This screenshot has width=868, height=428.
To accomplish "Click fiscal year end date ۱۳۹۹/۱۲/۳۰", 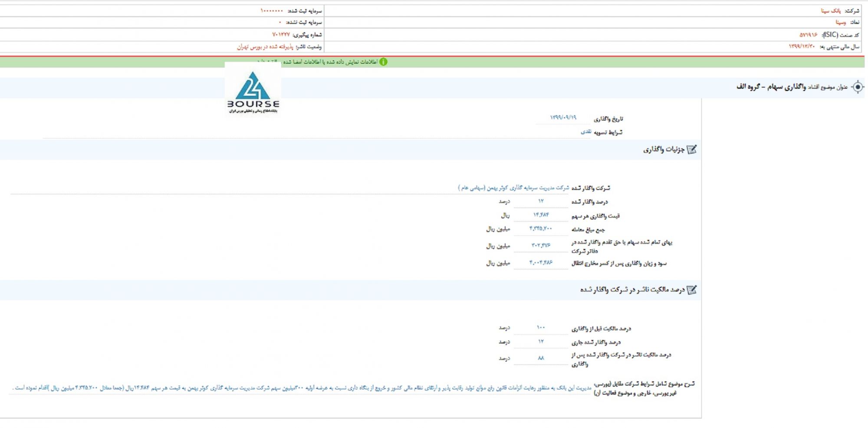I will tap(802, 46).
